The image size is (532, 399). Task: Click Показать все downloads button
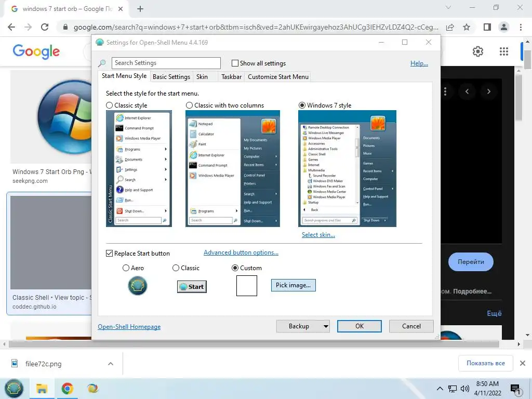point(486,363)
